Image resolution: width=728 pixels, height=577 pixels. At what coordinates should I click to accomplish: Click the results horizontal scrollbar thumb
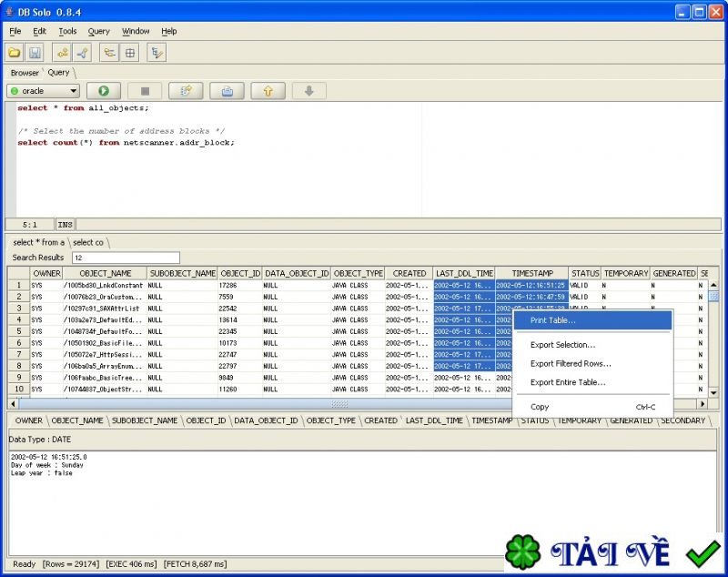pyautogui.click(x=339, y=403)
